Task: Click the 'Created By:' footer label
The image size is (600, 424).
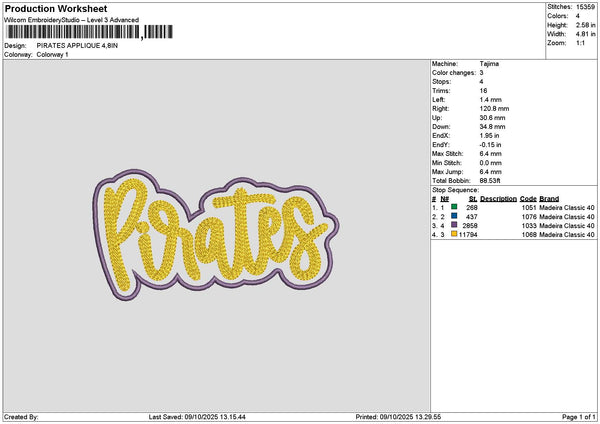Action: pyautogui.click(x=21, y=417)
